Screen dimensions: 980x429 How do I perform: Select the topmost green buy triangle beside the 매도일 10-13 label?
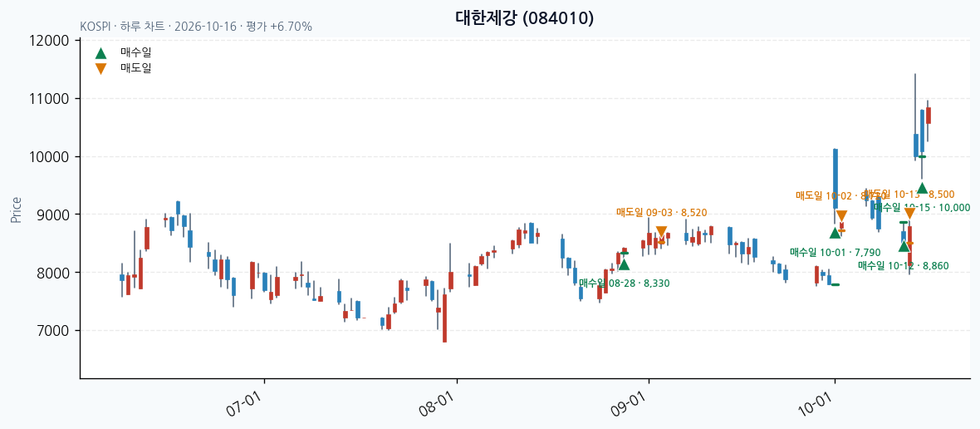coord(922,188)
